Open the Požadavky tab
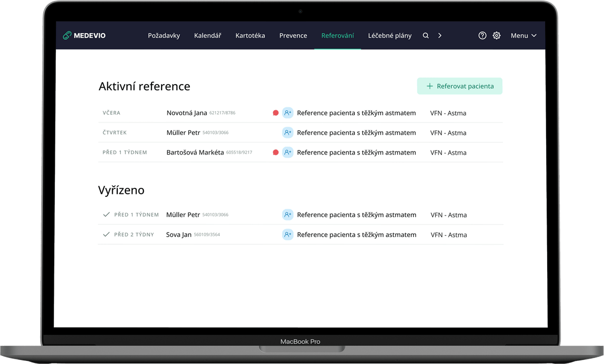 [164, 36]
